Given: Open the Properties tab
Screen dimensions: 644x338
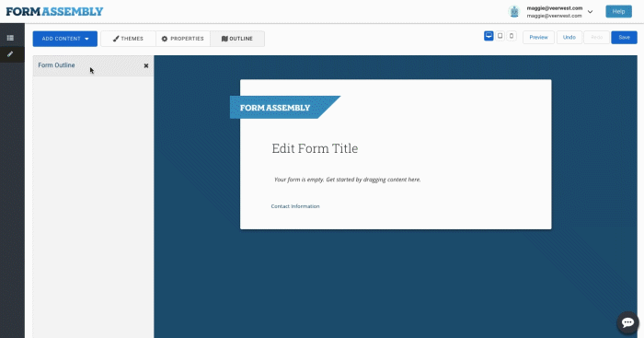Looking at the screenshot, I should click(183, 39).
